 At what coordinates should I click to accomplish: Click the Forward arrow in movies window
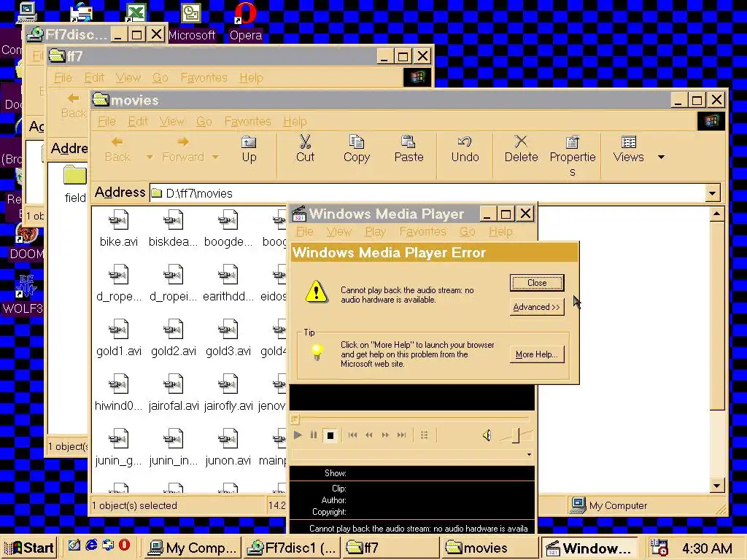183,149
